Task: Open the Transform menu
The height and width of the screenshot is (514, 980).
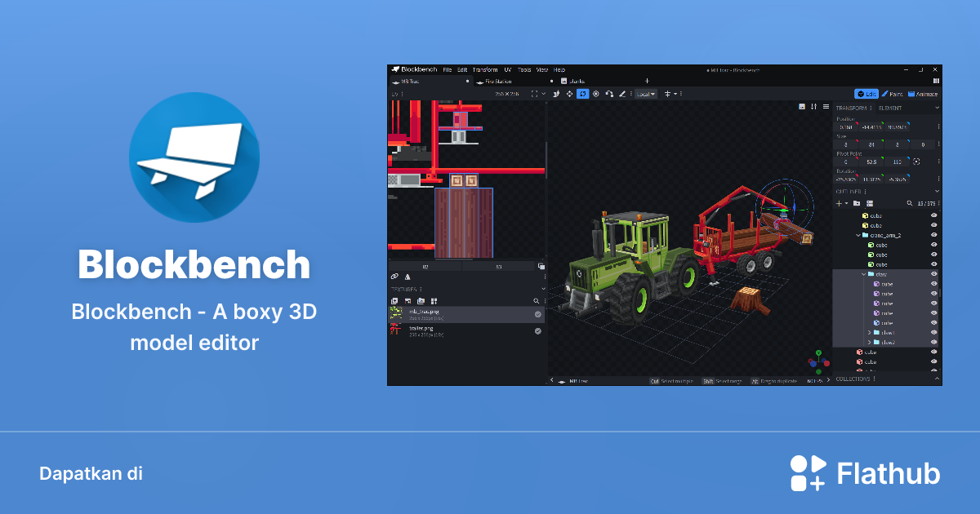Action: coord(485,69)
